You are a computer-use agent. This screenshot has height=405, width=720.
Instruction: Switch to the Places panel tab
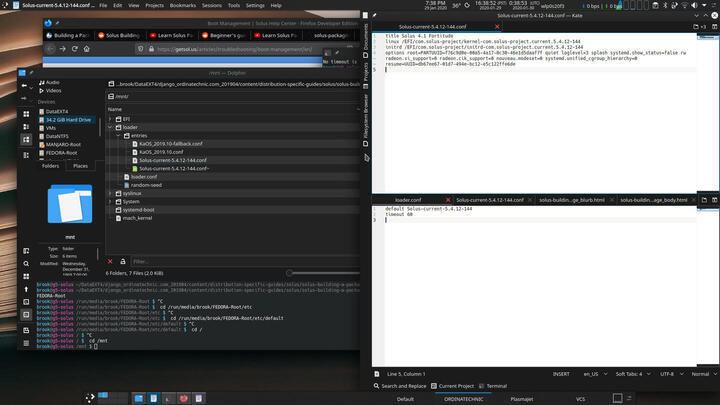click(x=80, y=166)
